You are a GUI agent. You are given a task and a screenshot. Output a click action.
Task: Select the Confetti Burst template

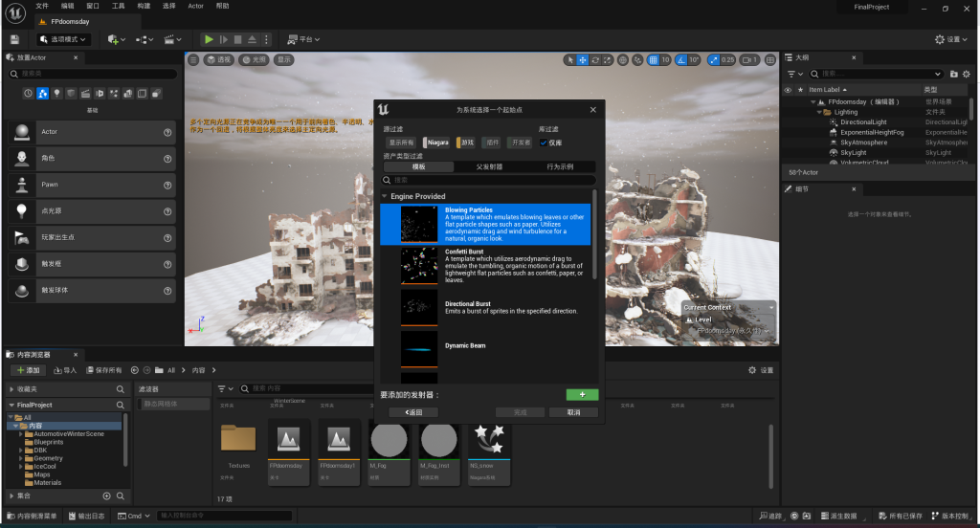coord(485,266)
